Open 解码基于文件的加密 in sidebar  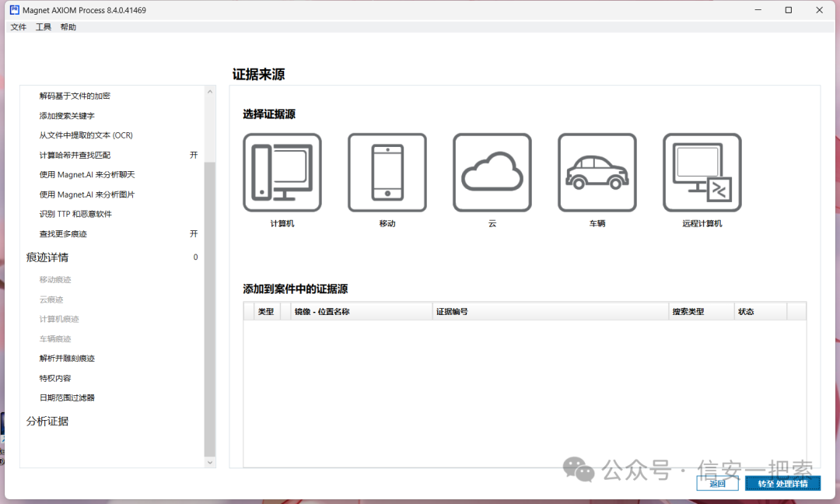[75, 96]
